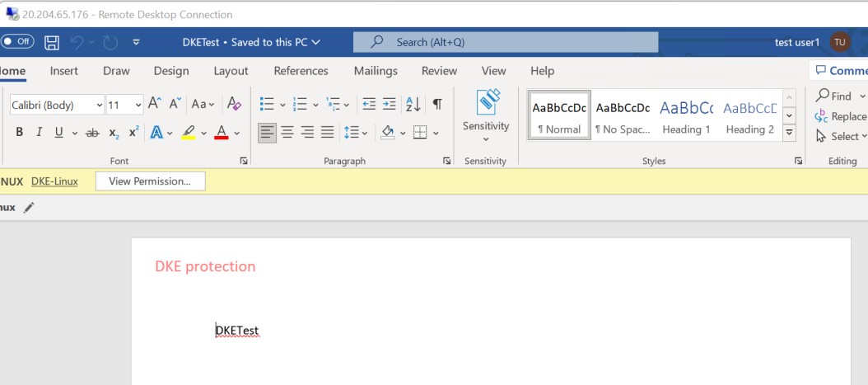Select Align Right
This screenshot has width=868, height=385.
(308, 133)
